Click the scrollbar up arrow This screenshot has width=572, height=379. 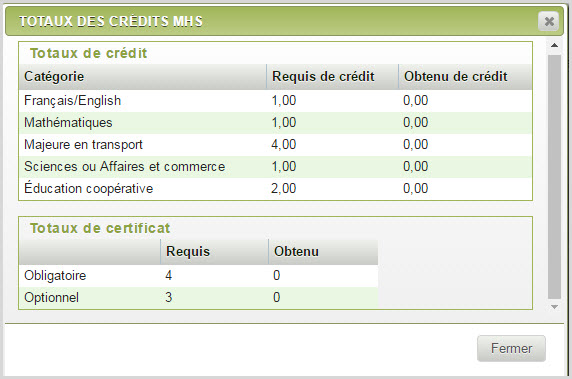click(x=554, y=46)
